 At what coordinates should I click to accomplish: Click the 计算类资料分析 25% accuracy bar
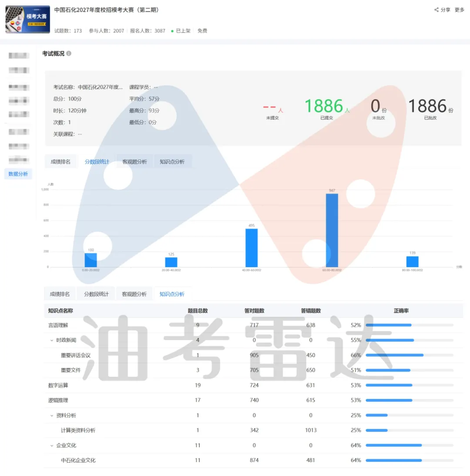point(409,430)
